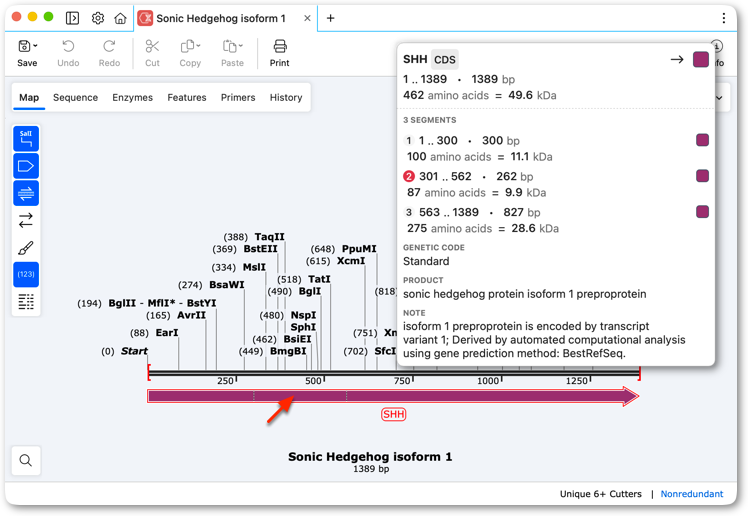The image size is (748, 516).
Task: Select the SHH feature arrow on map
Action: [x=393, y=396]
